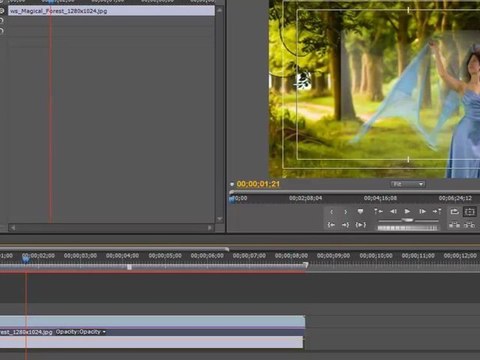Select the ws_Magical_Forest clip bar in Effect Controls
Viewport: 480px width, 360px height.
[111, 11]
